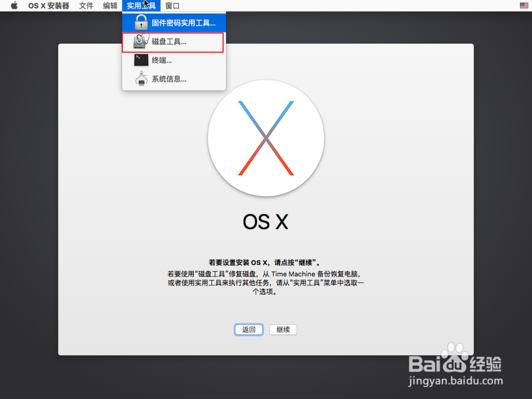Click the 返回 button
Screen dimensions: 532x399
[x=248, y=329]
